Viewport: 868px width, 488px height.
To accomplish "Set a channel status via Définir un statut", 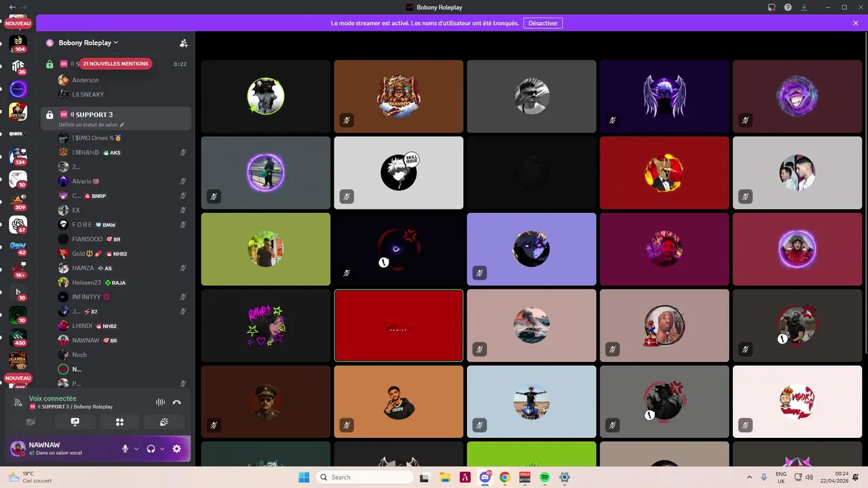I will click(92, 125).
